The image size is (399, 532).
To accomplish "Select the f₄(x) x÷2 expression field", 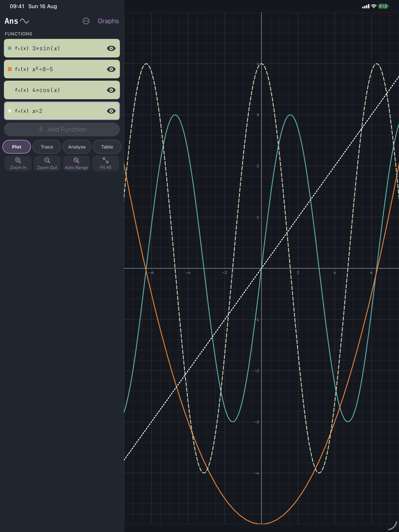I will click(62, 111).
